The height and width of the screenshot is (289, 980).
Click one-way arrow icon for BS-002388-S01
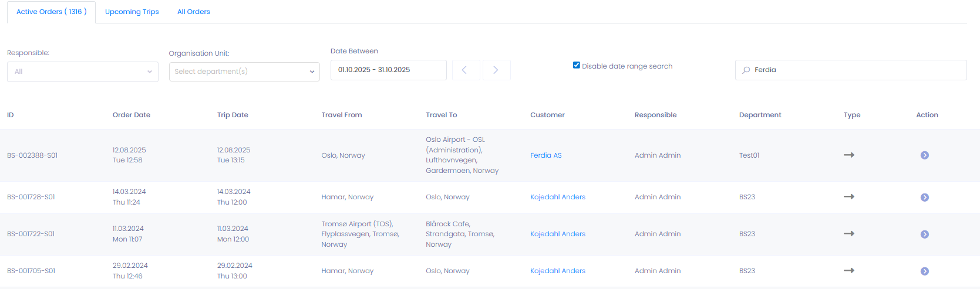[x=848, y=155]
